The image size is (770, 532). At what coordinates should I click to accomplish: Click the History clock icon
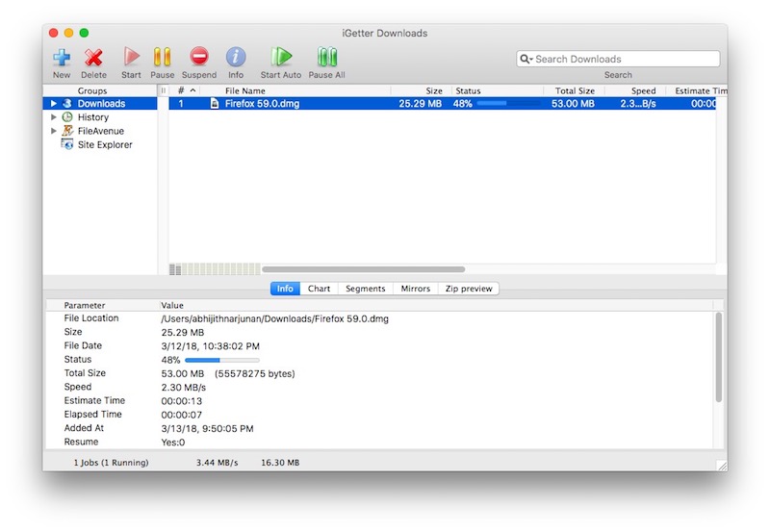(x=67, y=117)
